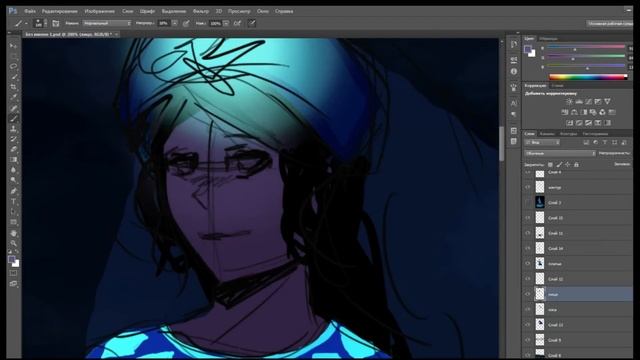Viewport: 640px width, 360px height.
Task: Open the tool preset picker arrow
Action: 27,23
